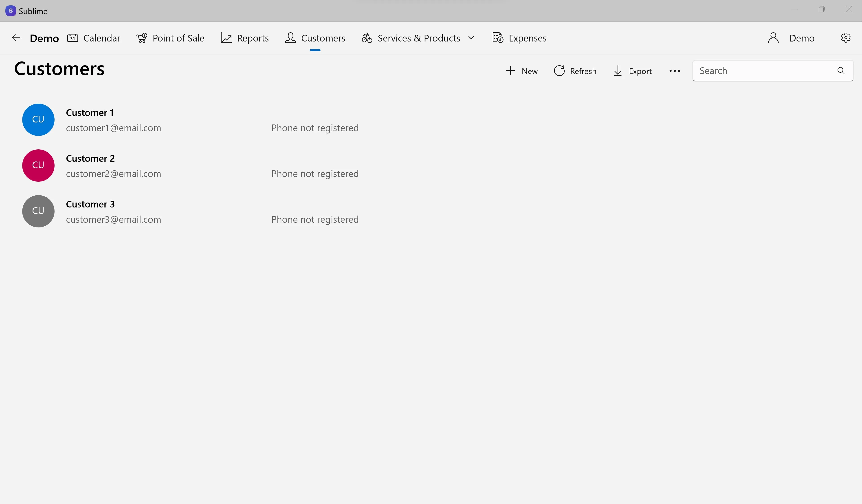Click customer2@email.com address
This screenshot has width=862, height=504.
click(x=114, y=174)
